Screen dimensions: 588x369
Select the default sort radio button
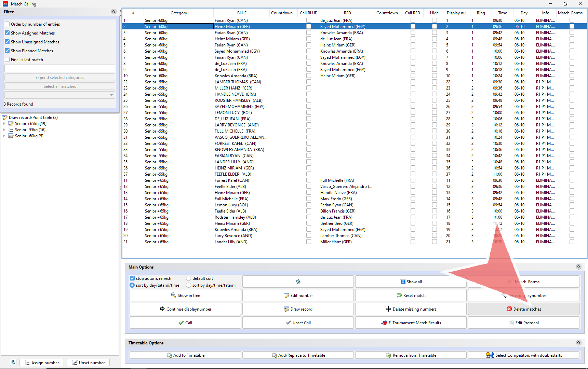click(188, 278)
